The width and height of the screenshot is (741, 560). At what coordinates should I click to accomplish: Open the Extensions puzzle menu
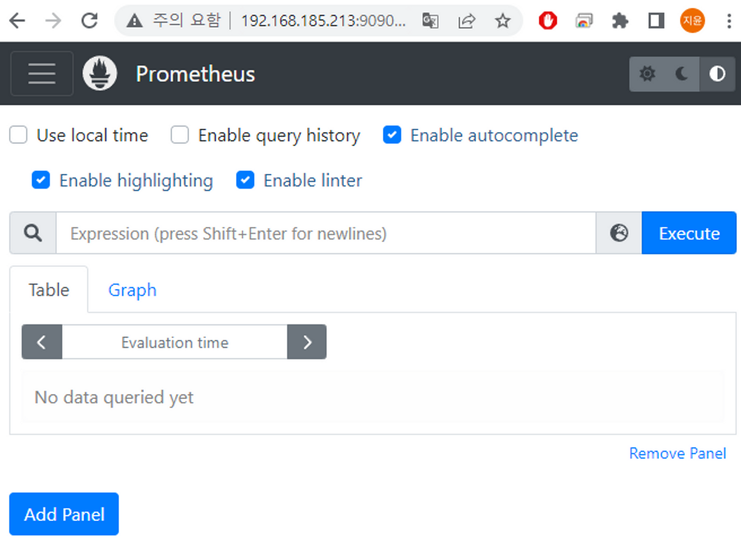point(620,21)
